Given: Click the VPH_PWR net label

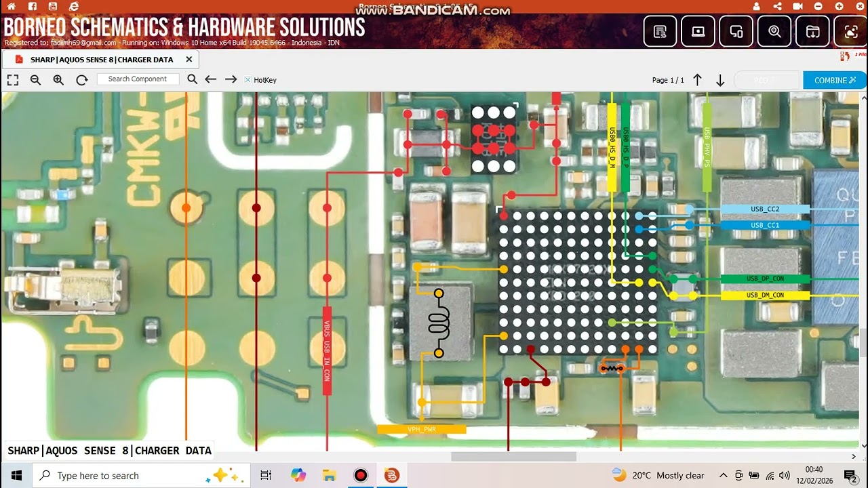Looking at the screenshot, I should coord(422,429).
